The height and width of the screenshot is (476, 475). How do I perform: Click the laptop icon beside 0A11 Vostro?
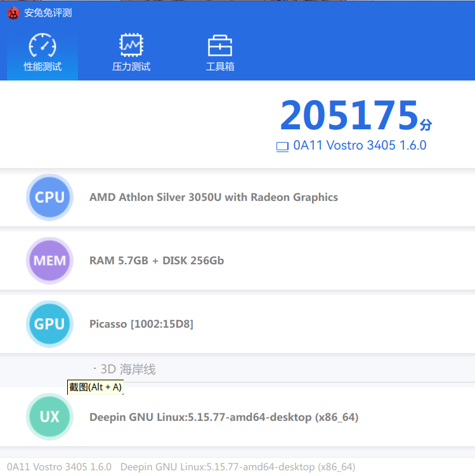point(282,146)
